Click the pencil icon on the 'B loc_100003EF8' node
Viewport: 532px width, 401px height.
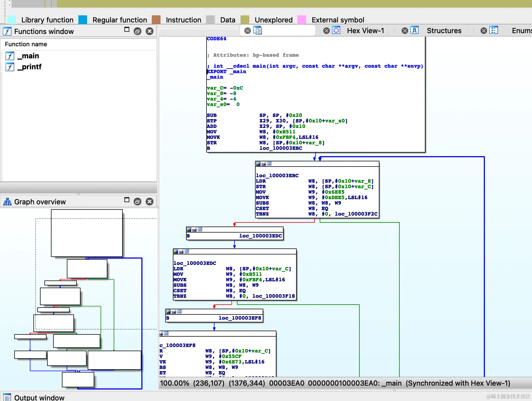(174, 312)
